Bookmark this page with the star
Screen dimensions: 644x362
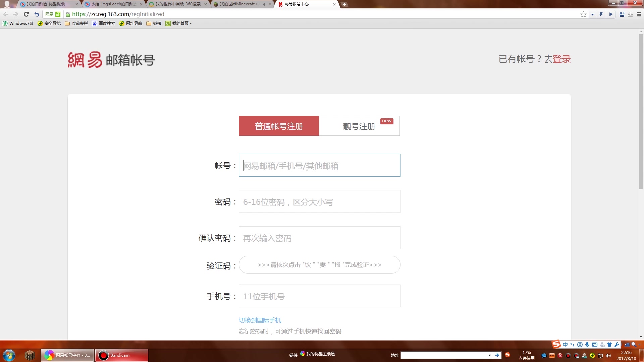coord(583,14)
